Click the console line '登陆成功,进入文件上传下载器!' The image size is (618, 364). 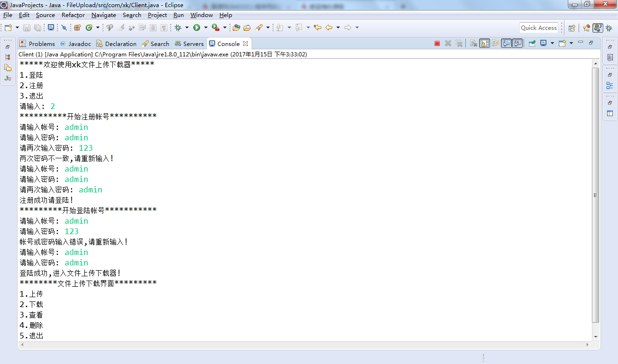(70, 273)
